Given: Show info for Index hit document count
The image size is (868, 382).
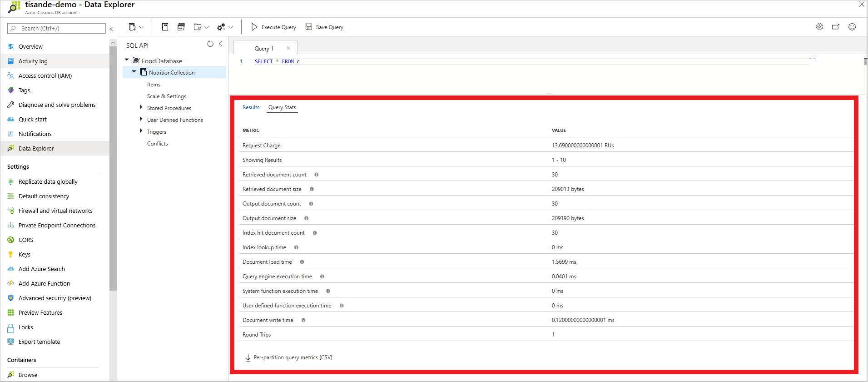Looking at the screenshot, I should point(315,233).
